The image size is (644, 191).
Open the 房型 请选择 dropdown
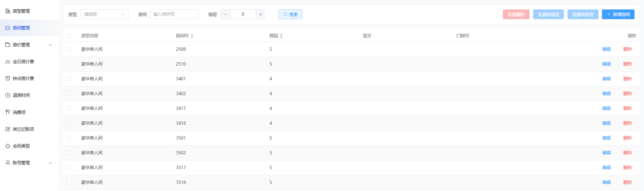click(x=104, y=14)
